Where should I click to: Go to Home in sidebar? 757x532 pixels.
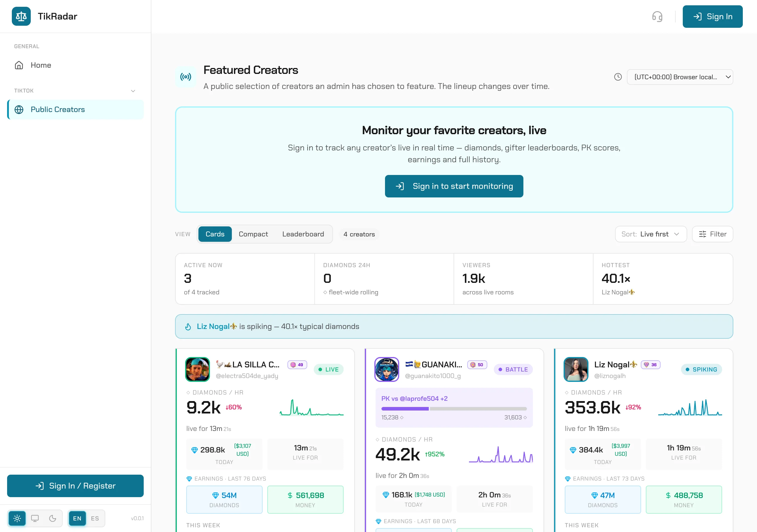(75, 65)
